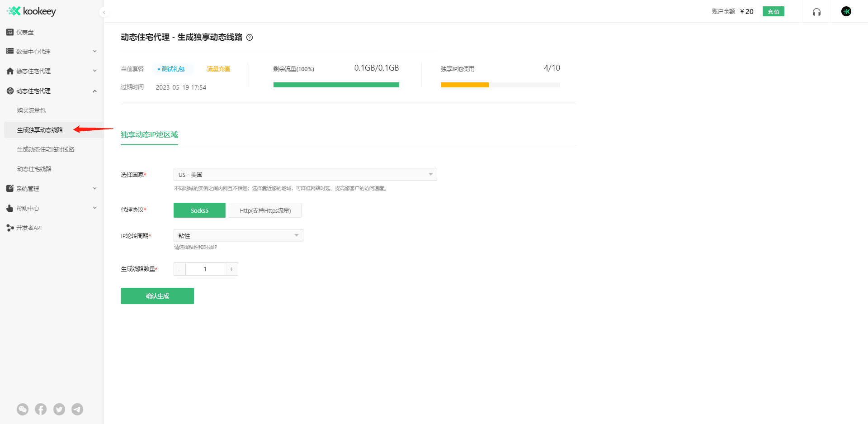Viewport: 868px width, 424px height.
Task: Collapse the sidebar with the arrow handle
Action: [x=104, y=12]
